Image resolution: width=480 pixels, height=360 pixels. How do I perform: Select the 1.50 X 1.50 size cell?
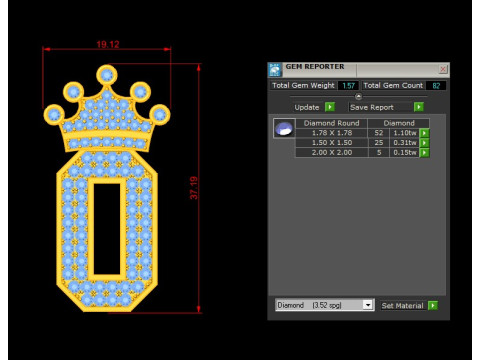(x=332, y=143)
